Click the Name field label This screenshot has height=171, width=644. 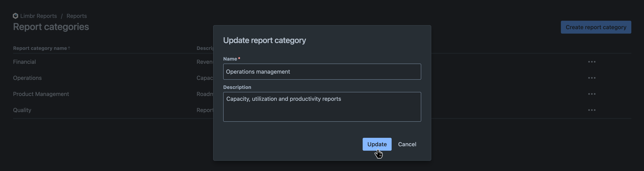(230, 59)
